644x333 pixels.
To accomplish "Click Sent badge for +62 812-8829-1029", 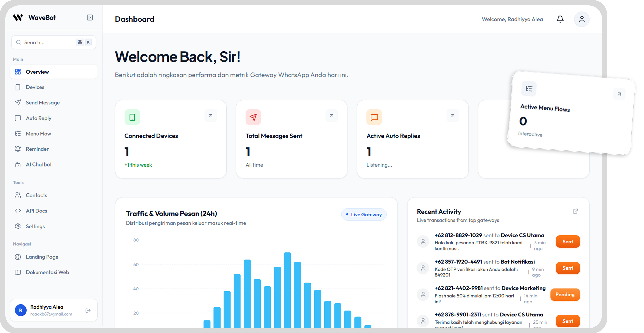I will click(x=568, y=241).
